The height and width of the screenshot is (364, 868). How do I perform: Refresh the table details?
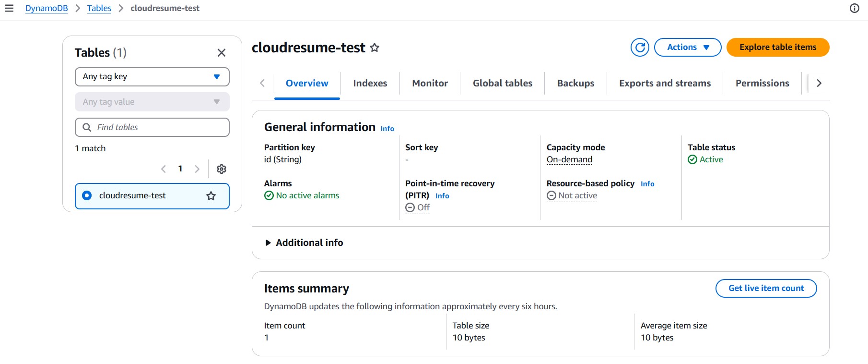(x=640, y=48)
